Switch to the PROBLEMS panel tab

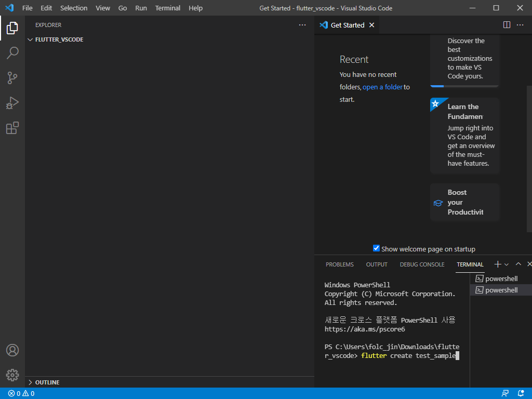[340, 264]
